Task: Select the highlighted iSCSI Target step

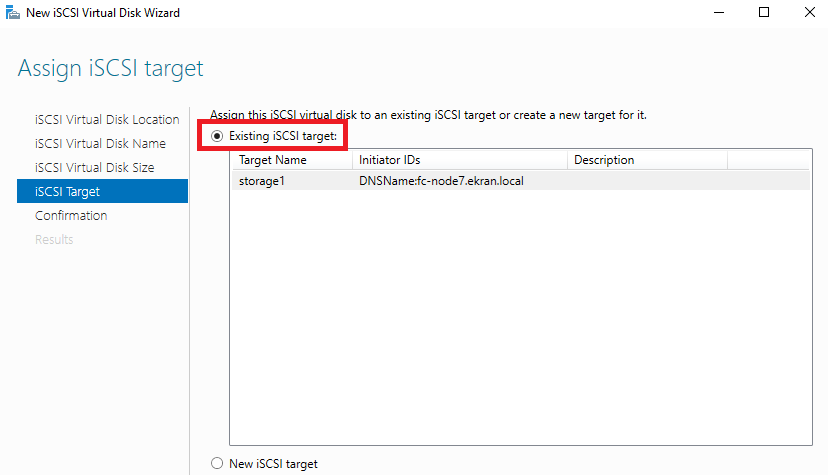Action: coord(67,192)
